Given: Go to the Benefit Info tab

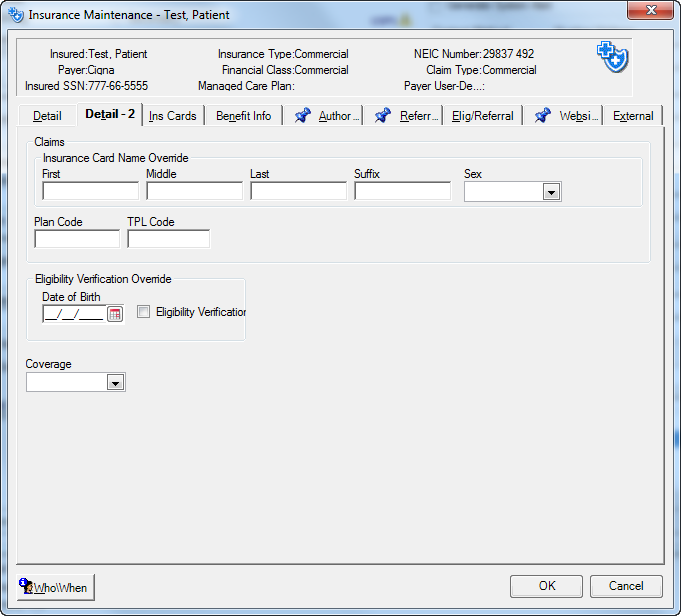Looking at the screenshot, I should click(x=243, y=116).
